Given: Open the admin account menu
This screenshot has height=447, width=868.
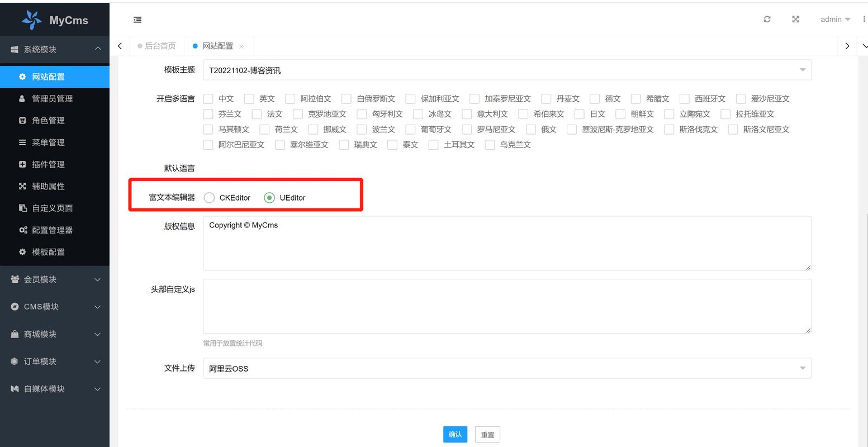Looking at the screenshot, I should click(x=834, y=19).
